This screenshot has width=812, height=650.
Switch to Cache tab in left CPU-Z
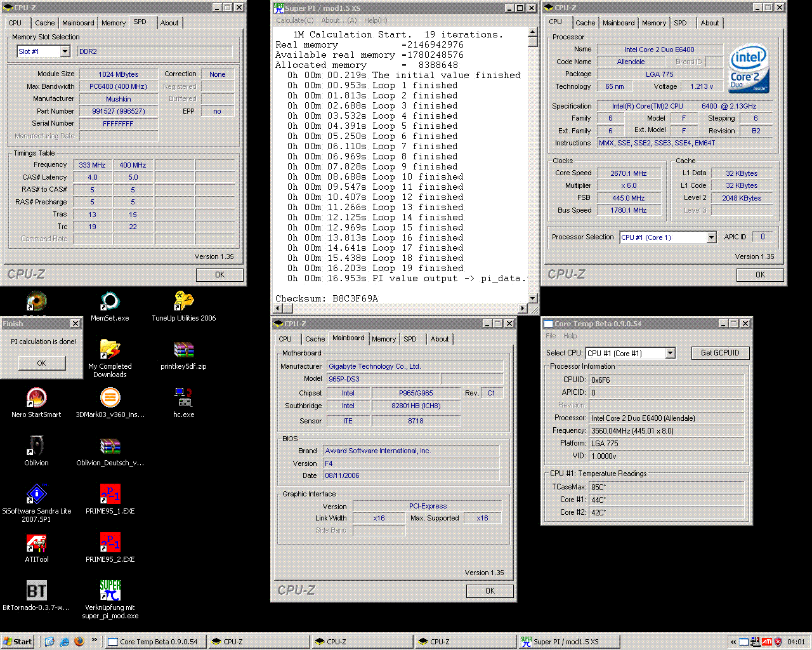45,23
